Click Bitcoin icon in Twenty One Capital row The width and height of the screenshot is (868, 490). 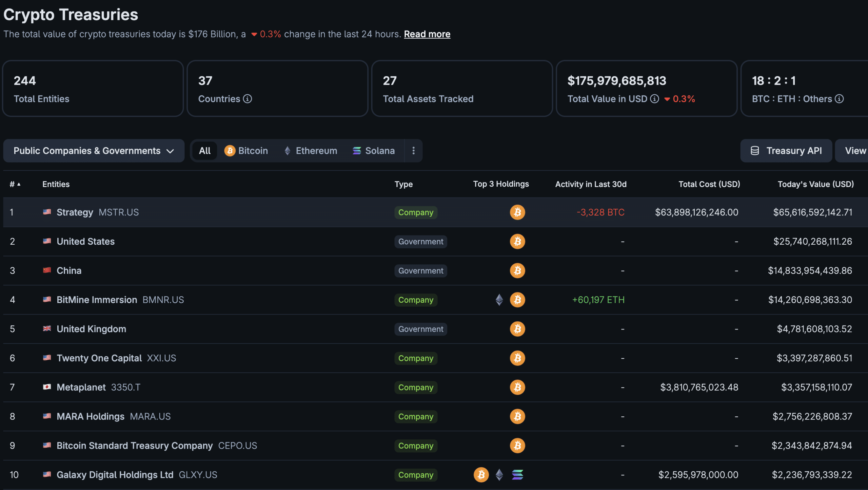517,358
